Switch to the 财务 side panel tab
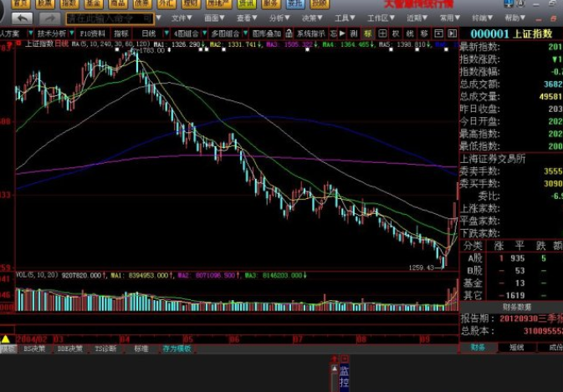 (x=478, y=347)
